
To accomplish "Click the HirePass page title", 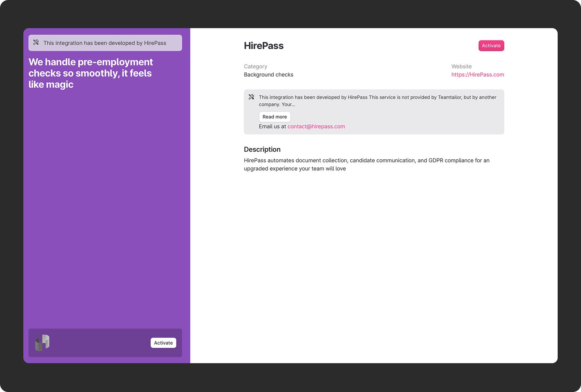I will pos(264,46).
